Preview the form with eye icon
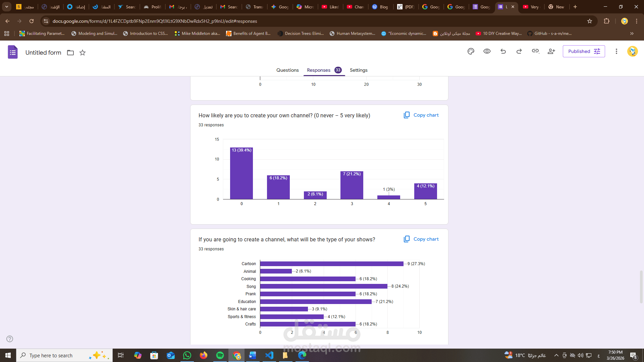Screen dimensions: 644x362 pos(487,51)
